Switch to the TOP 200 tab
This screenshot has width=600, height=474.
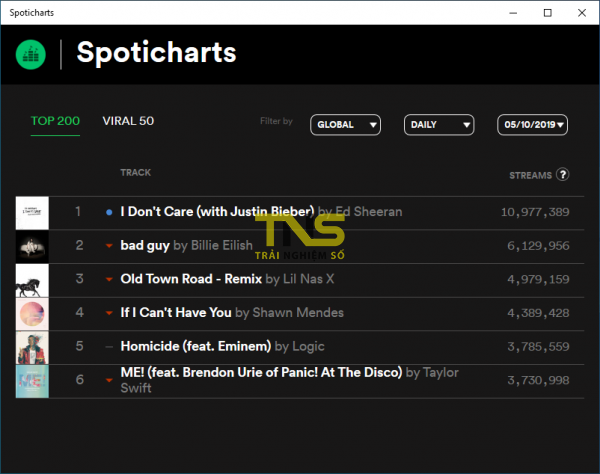click(55, 121)
